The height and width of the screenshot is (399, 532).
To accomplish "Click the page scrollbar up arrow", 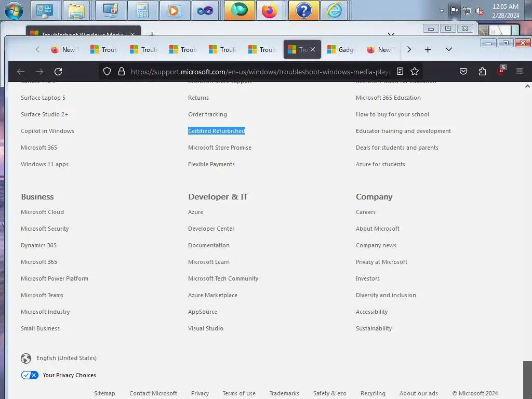I will (527, 87).
